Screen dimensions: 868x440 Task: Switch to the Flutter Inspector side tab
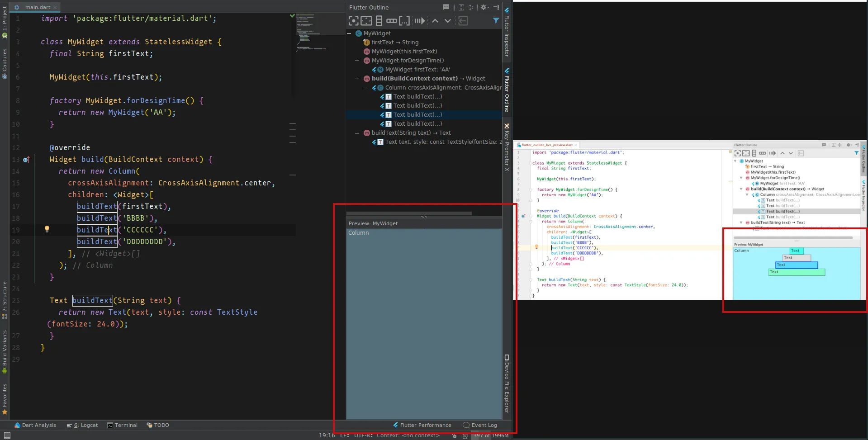pos(507,32)
